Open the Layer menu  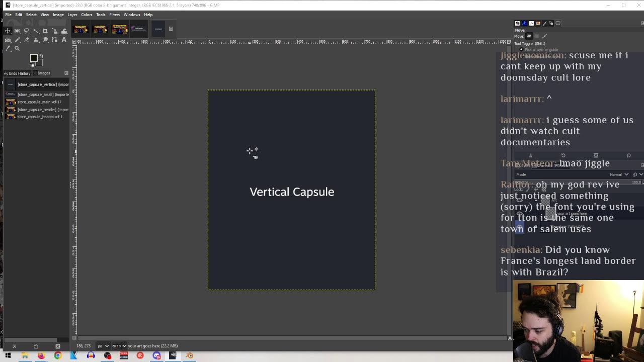click(72, 15)
